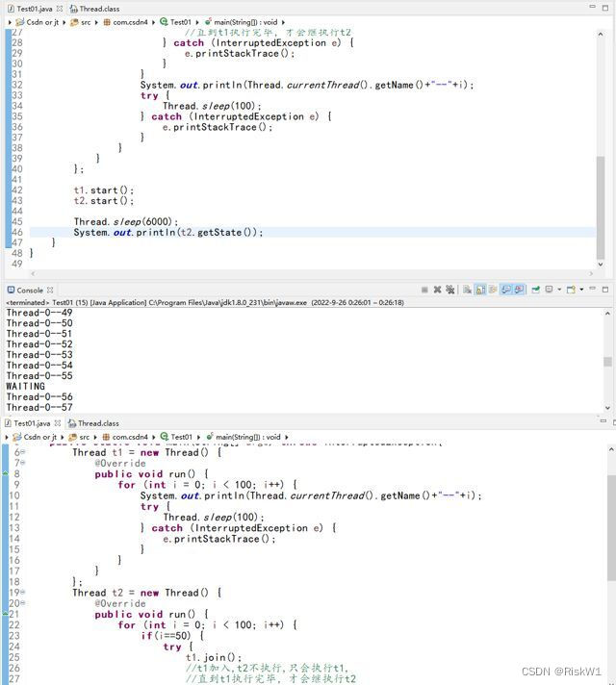Click src breadcrumb in bottom editor
Viewport: 616px width, 685px height.
pyautogui.click(x=79, y=437)
